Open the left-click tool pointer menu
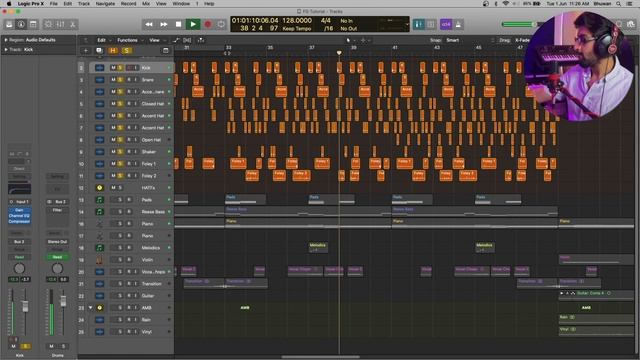Image resolution: width=640 pixels, height=360 pixels. 350,40
